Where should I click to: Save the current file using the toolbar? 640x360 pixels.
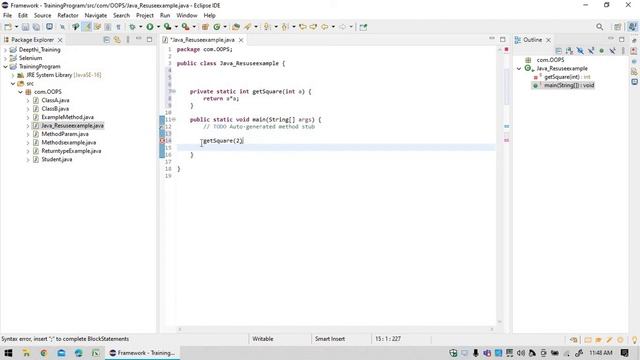[25, 27]
